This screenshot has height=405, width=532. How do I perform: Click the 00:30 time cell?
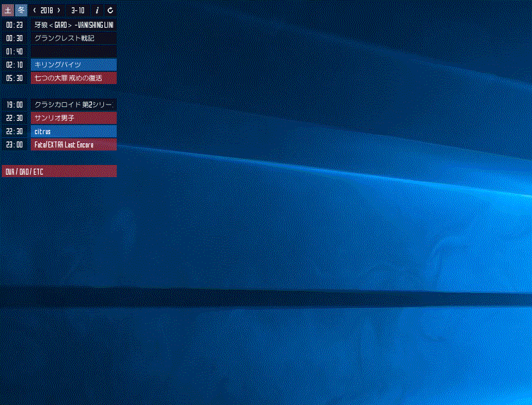tap(15, 38)
